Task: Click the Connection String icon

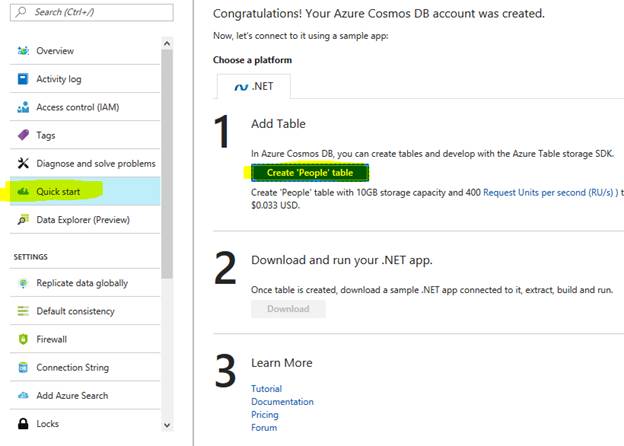Action: pos(23,367)
